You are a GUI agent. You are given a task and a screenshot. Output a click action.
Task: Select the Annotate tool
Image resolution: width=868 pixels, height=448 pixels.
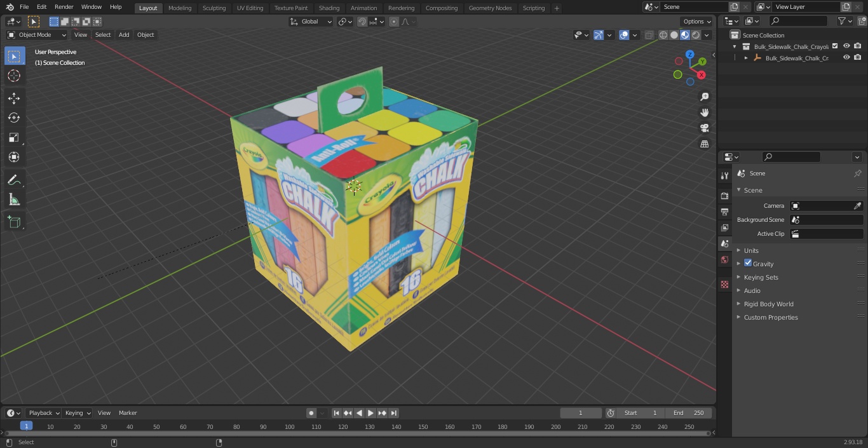pos(14,180)
